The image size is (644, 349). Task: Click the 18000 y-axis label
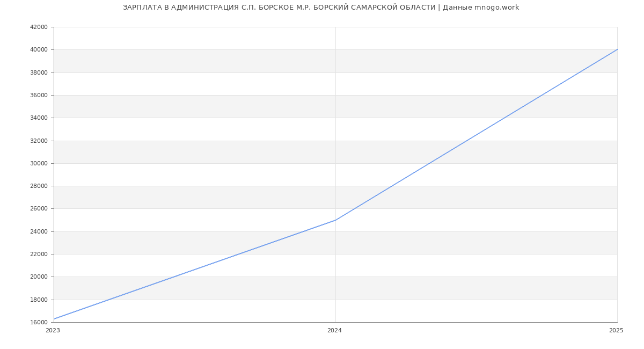pyautogui.click(x=39, y=300)
